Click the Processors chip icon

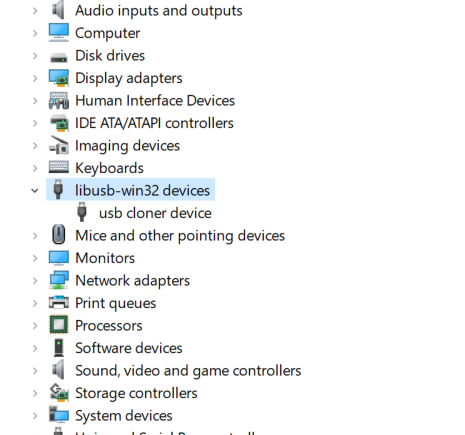pyautogui.click(x=59, y=325)
